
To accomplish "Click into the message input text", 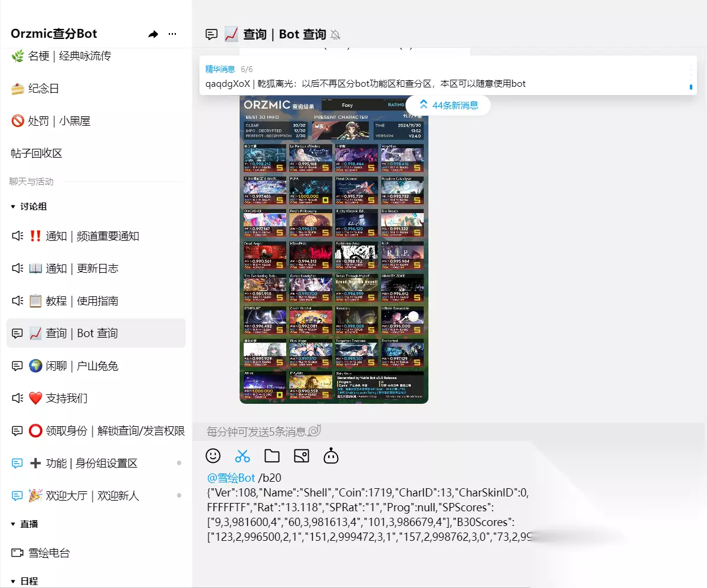I will 368,507.
